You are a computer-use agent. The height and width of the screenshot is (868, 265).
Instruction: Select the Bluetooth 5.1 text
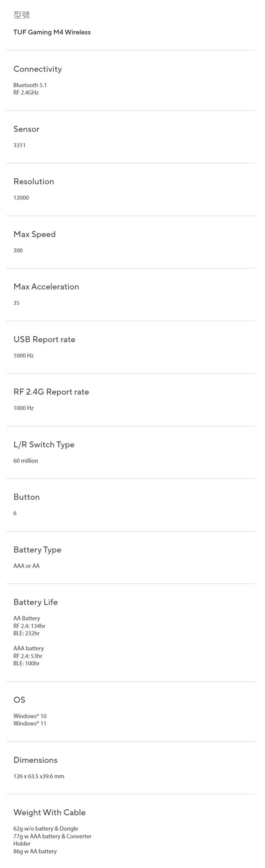click(x=30, y=85)
